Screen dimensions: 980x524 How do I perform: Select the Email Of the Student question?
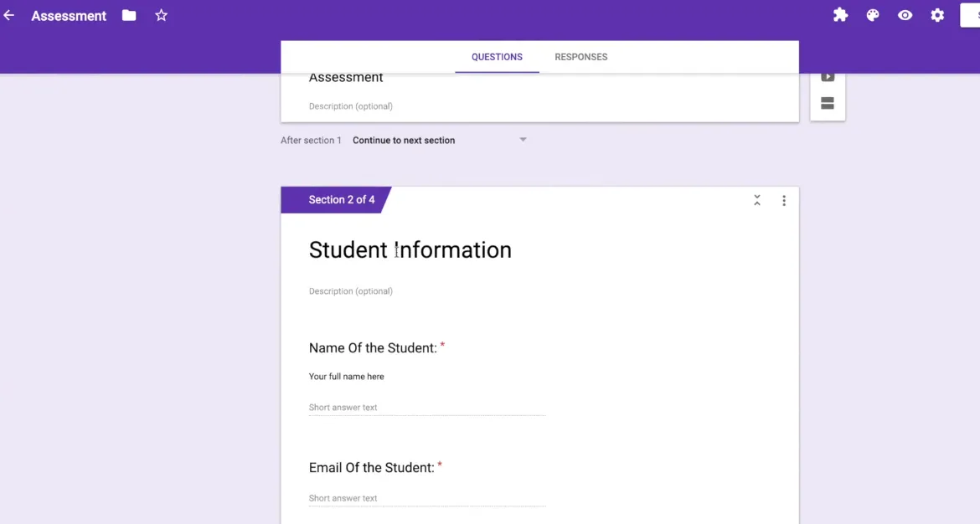click(371, 468)
